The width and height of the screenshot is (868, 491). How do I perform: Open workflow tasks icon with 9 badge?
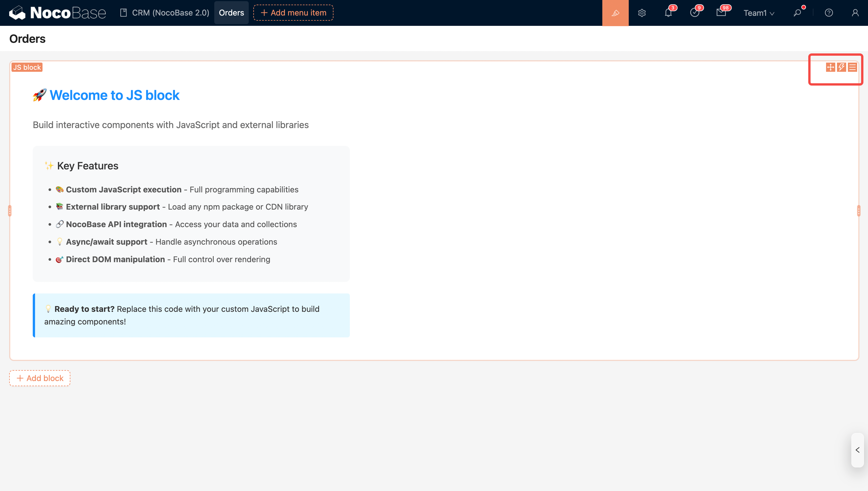(694, 13)
